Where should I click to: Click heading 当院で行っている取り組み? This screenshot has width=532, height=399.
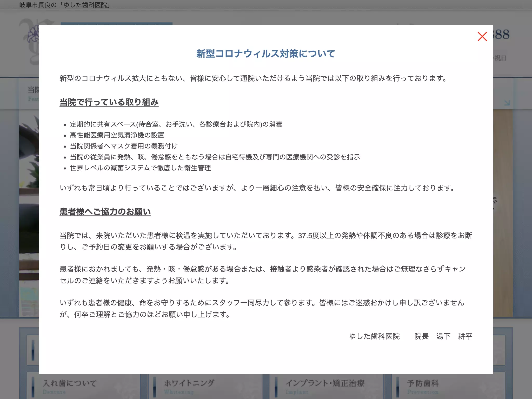(x=109, y=102)
